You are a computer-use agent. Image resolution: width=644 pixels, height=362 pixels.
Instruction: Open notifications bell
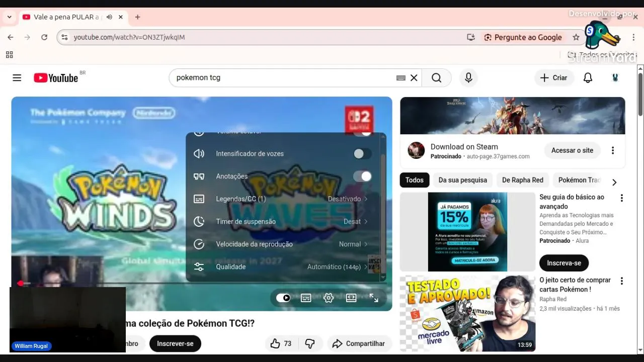[x=588, y=78]
